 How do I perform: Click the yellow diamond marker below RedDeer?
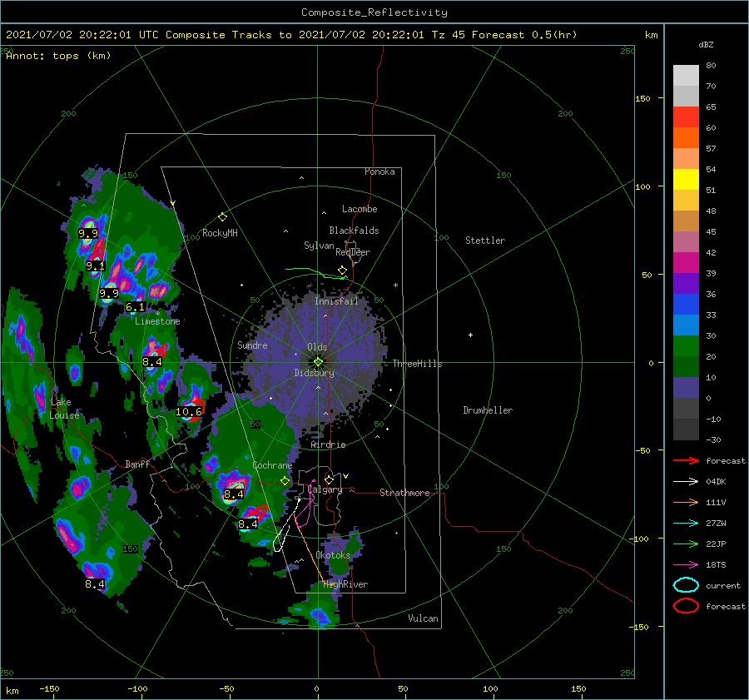pos(342,271)
